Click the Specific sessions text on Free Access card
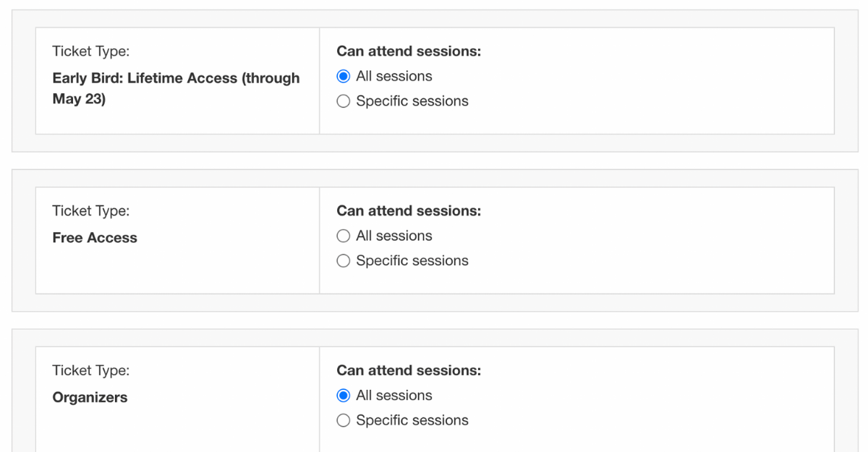 click(411, 260)
